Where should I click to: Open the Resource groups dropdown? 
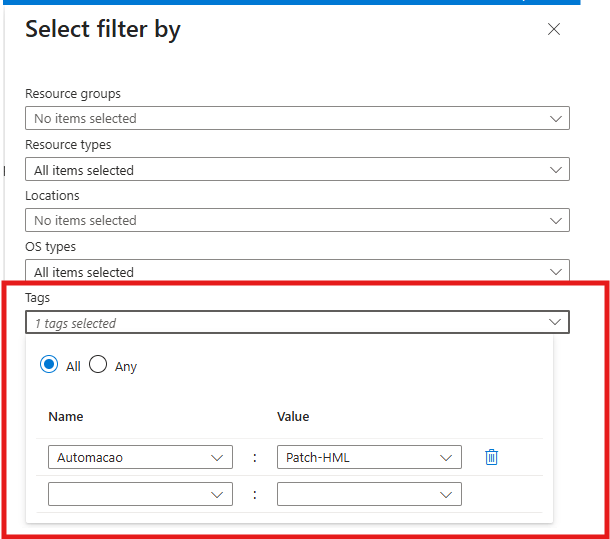[297, 118]
